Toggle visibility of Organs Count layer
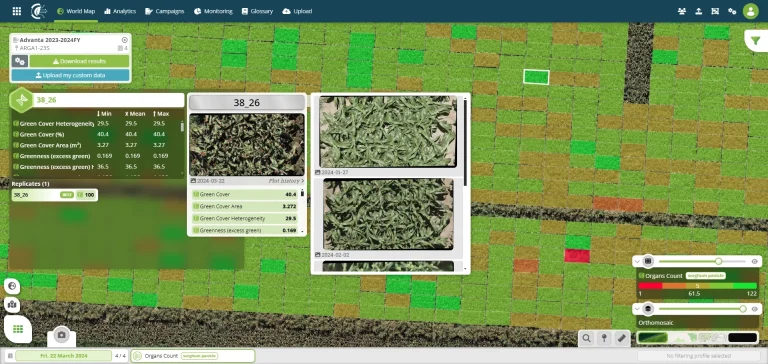Image resolution: width=768 pixels, height=364 pixels. click(x=755, y=261)
